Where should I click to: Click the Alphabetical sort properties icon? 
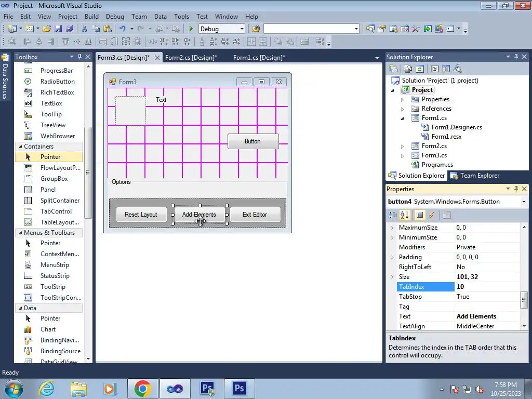point(405,215)
